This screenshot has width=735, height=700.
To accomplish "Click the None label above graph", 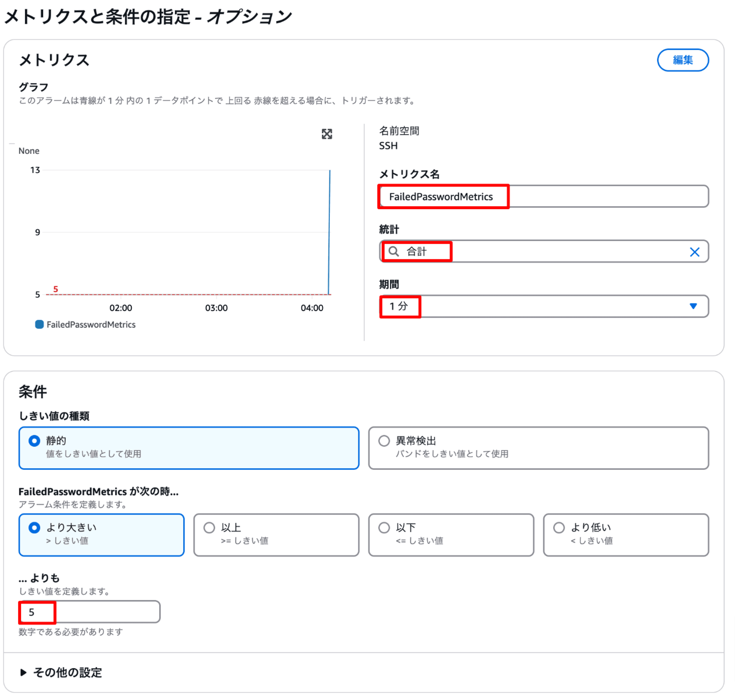I will click(x=29, y=151).
